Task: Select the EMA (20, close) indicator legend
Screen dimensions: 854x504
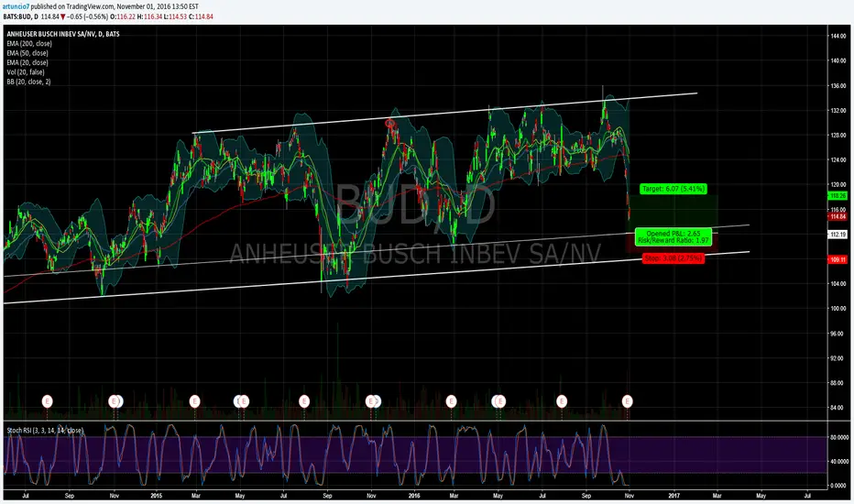Action: pos(27,62)
